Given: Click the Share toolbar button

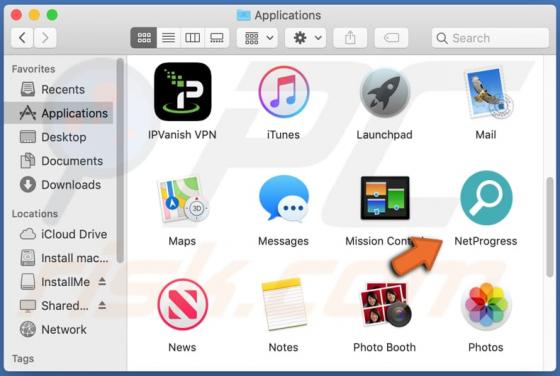Looking at the screenshot, I should [x=350, y=37].
